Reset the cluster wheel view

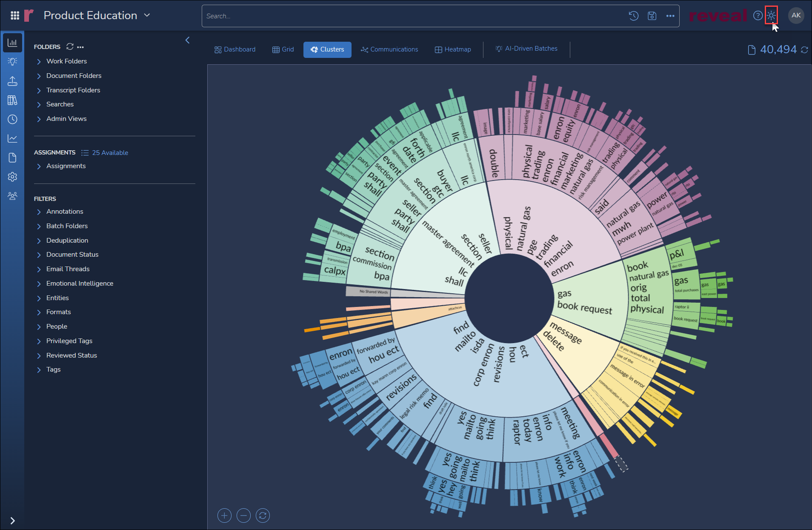[263, 516]
